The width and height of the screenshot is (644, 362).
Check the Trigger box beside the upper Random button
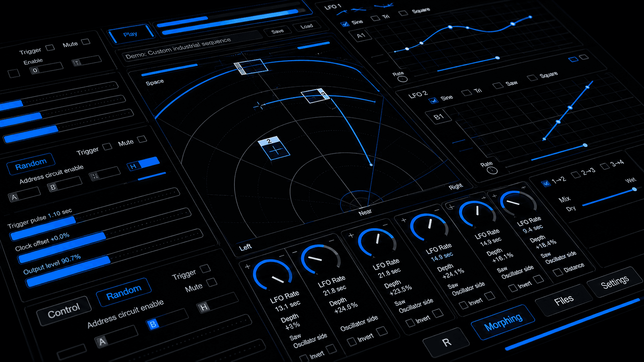coord(107,146)
